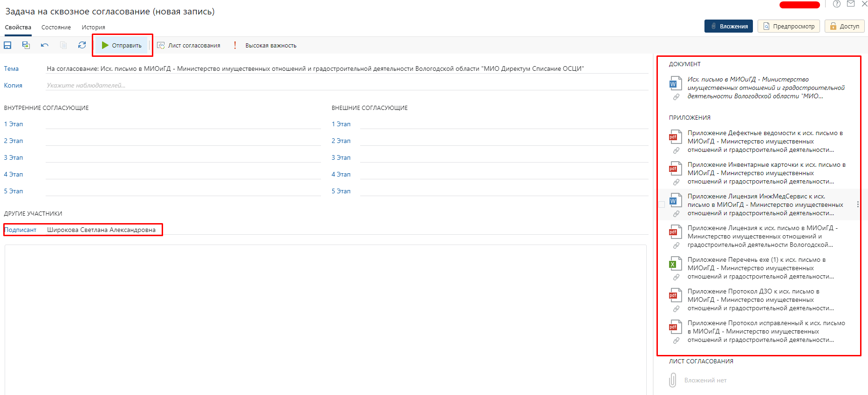Switch to the Состояние tab
868x395 pixels.
(x=56, y=27)
